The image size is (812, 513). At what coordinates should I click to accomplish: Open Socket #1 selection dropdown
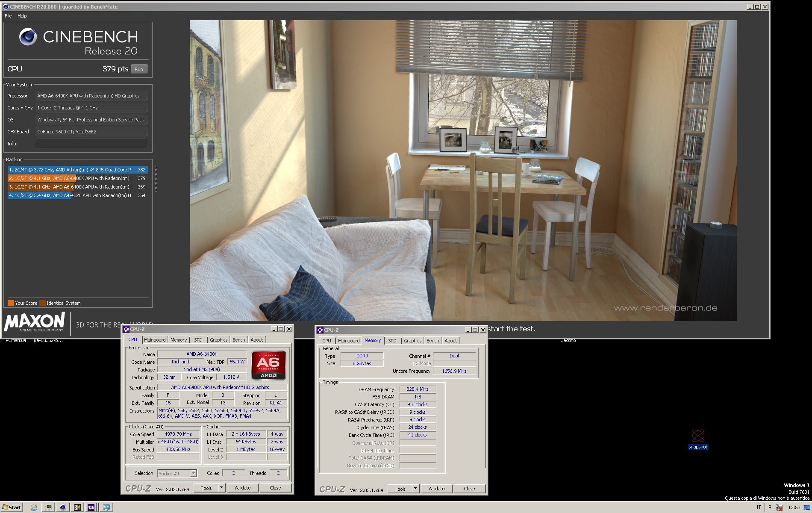[177, 473]
